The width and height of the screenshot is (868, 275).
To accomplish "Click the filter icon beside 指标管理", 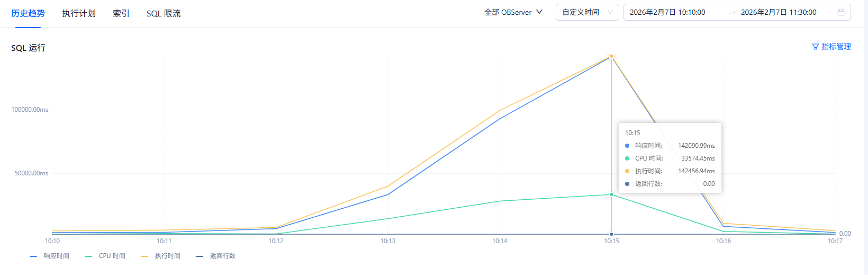I will (x=815, y=47).
